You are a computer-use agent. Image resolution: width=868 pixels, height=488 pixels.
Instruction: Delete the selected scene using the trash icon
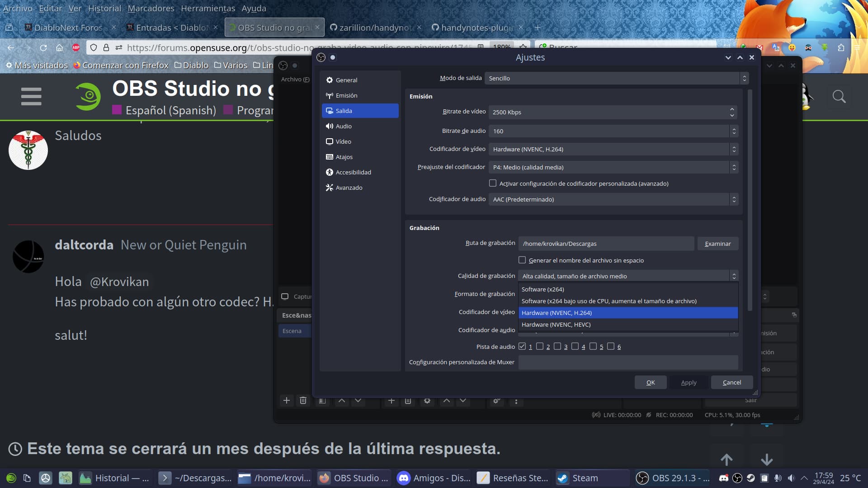point(302,401)
